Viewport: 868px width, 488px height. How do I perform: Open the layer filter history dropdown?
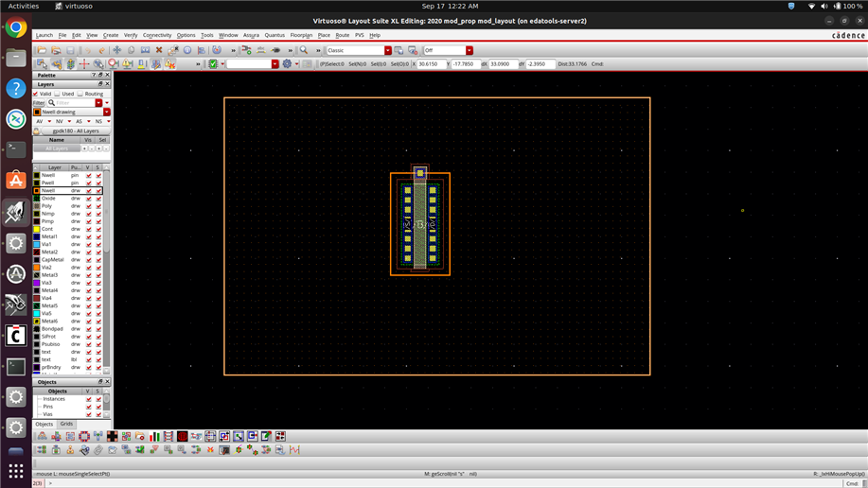point(98,103)
